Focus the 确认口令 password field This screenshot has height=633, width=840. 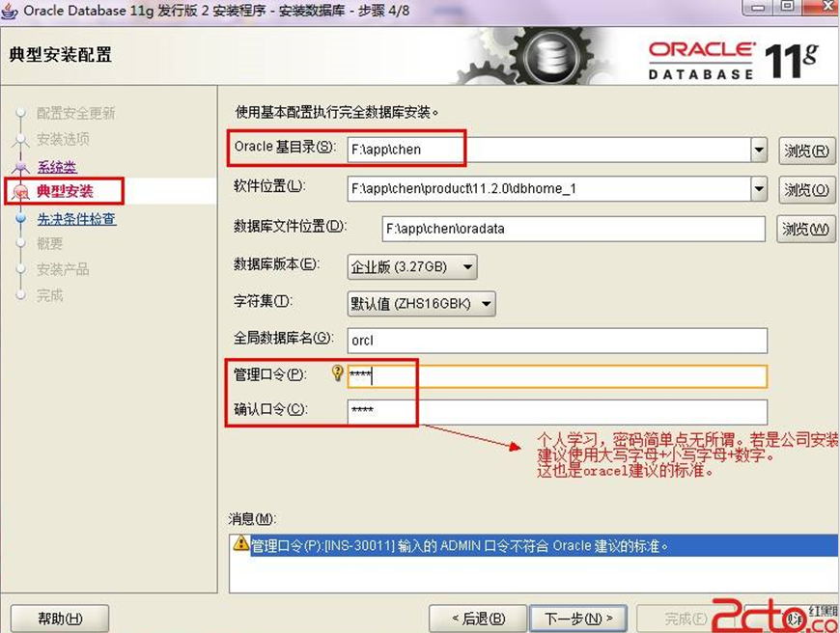click(x=557, y=411)
